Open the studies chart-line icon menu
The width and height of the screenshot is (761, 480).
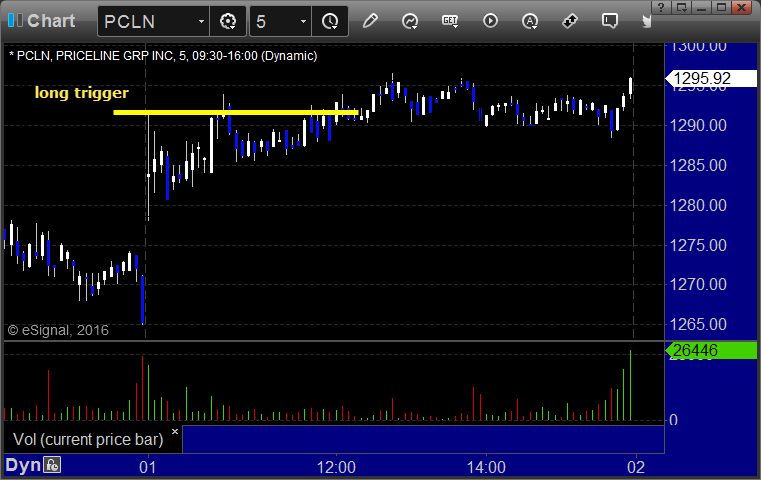tap(410, 21)
